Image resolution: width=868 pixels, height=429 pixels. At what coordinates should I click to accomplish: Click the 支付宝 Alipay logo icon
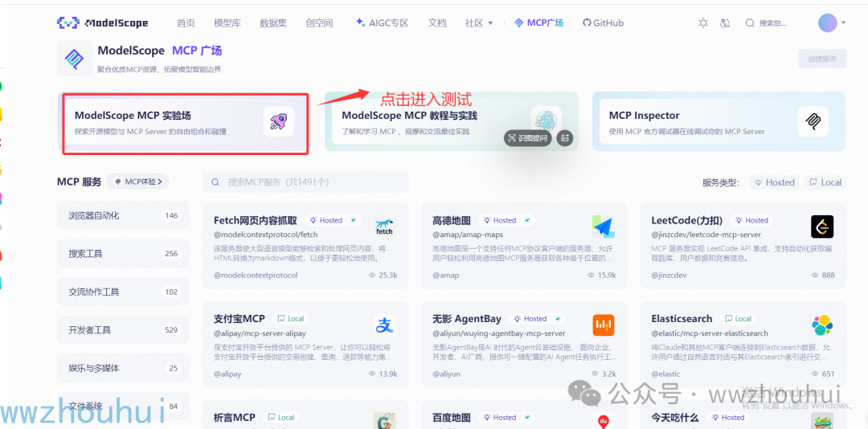point(384,325)
